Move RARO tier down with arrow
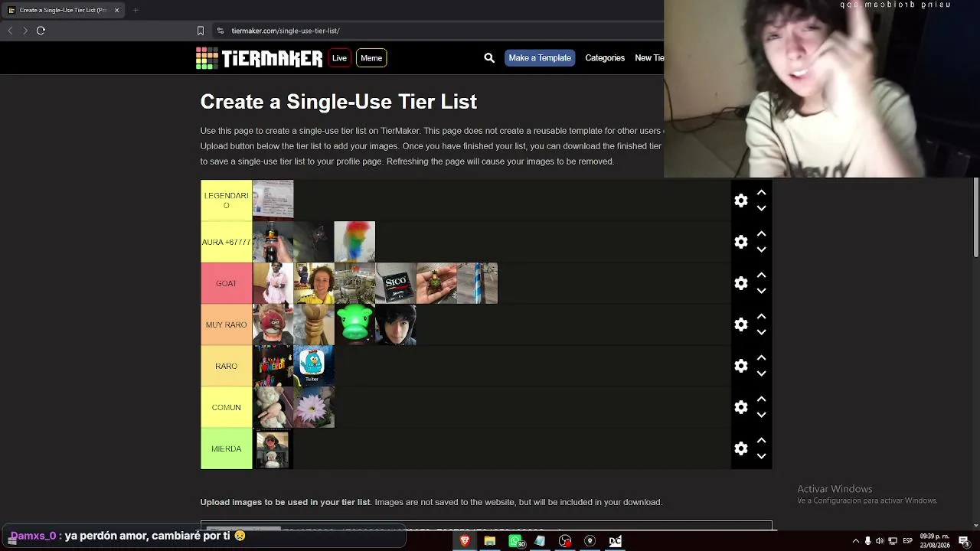Image resolution: width=980 pixels, height=551 pixels. pos(761,373)
